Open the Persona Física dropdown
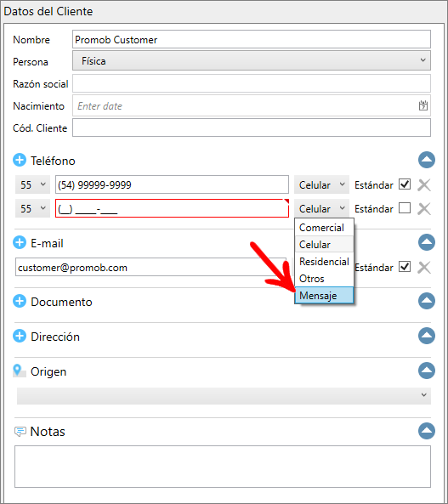 click(x=252, y=60)
